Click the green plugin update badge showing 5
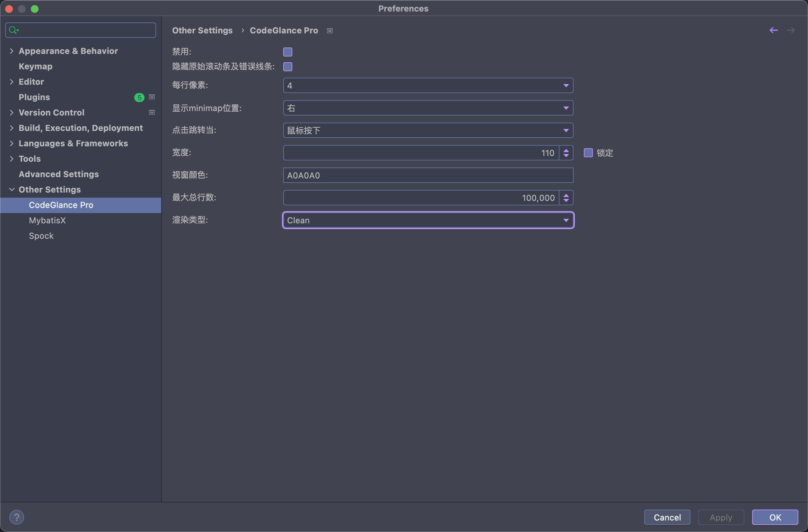Viewport: 808px width, 532px height. [139, 97]
